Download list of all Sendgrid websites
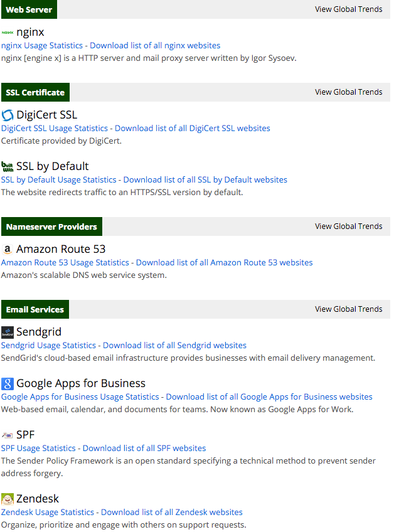This screenshot has height=532, width=394. pyautogui.click(x=175, y=346)
